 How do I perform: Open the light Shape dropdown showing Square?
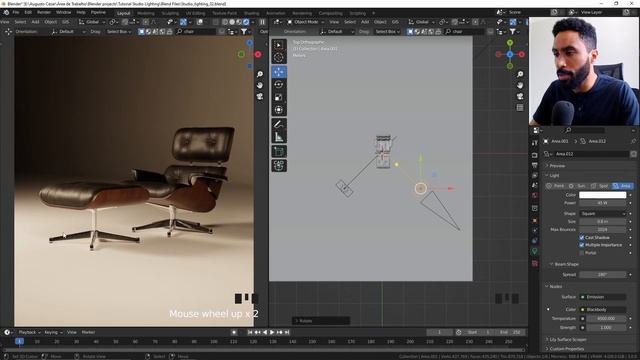602,213
